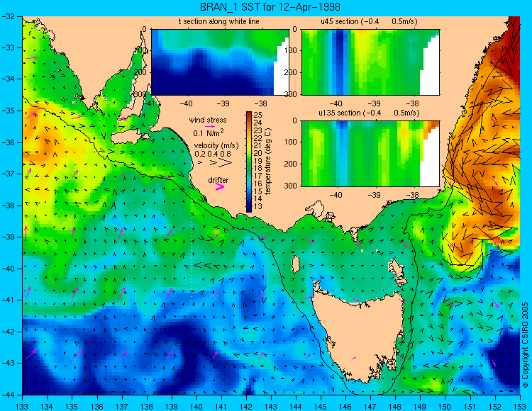532x411 pixels.
Task: Click the 13 label on the color bar
Action: click(258, 206)
